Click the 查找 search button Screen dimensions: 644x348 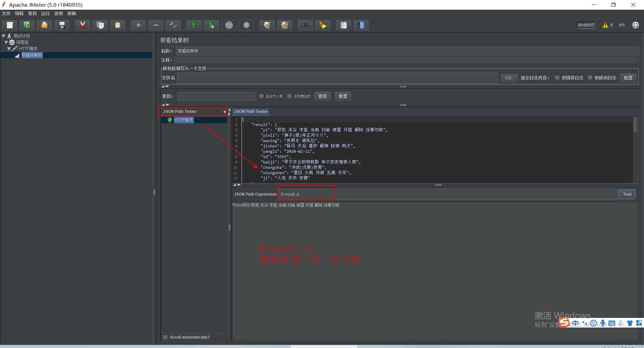tap(323, 96)
